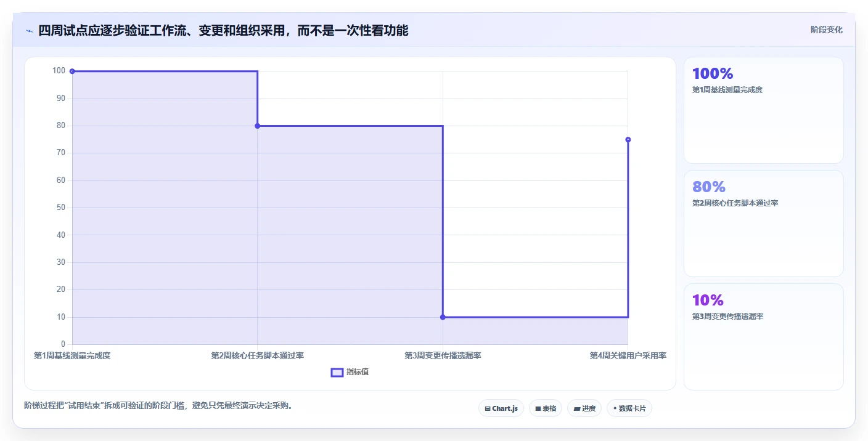868x441 pixels.
Task: Click the card caption 第3周变更传播遗漏率
Action: point(727,317)
